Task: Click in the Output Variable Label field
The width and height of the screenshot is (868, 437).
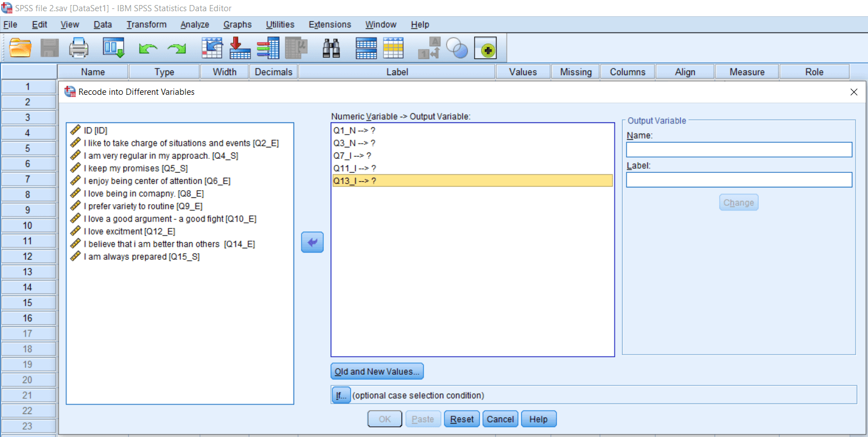Action: point(739,180)
